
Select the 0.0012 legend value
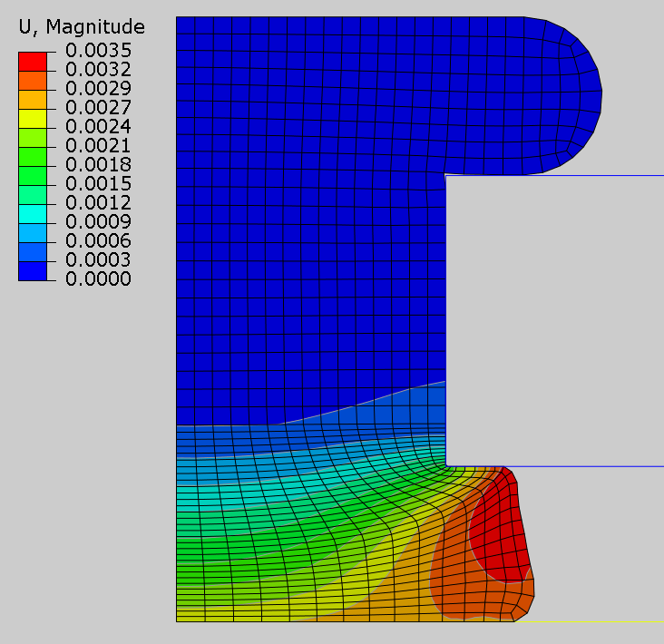[98, 203]
